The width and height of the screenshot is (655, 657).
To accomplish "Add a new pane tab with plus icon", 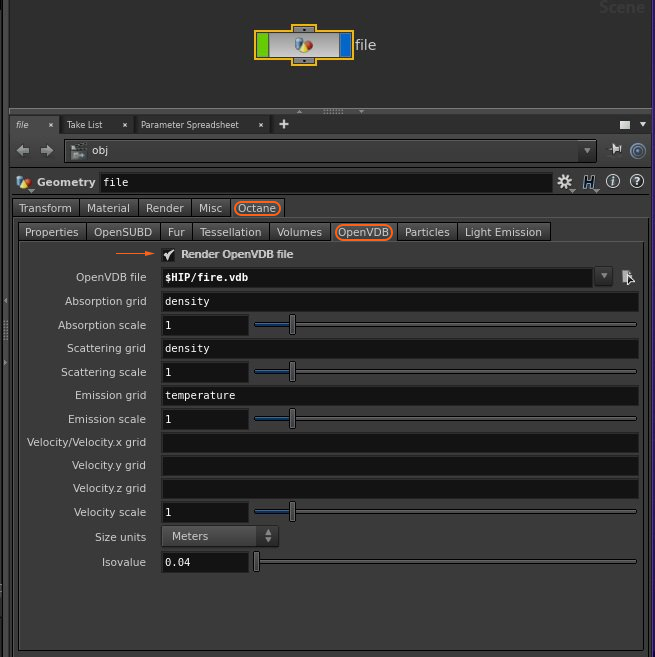I will click(284, 124).
